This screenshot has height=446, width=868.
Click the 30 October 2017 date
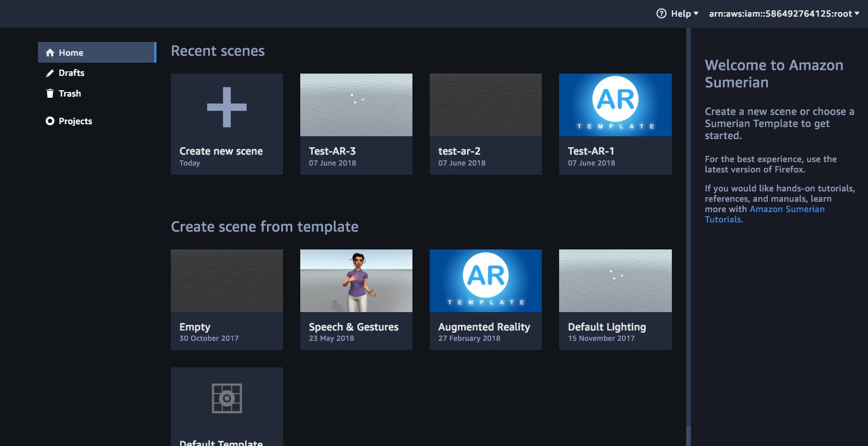click(x=209, y=339)
